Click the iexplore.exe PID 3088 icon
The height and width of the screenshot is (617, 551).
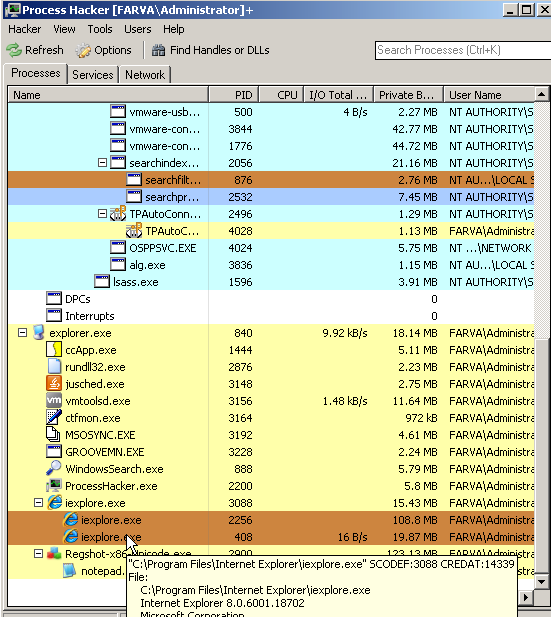pyautogui.click(x=54, y=502)
